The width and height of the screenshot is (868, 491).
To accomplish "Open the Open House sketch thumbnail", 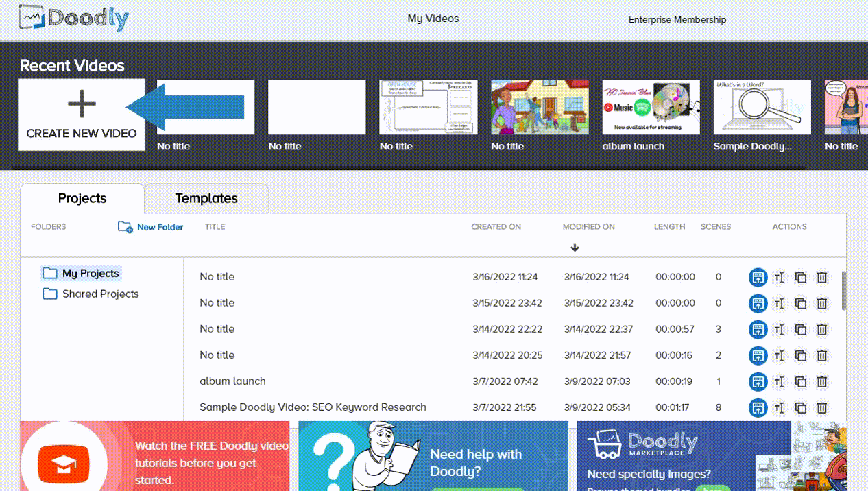I will click(x=429, y=107).
